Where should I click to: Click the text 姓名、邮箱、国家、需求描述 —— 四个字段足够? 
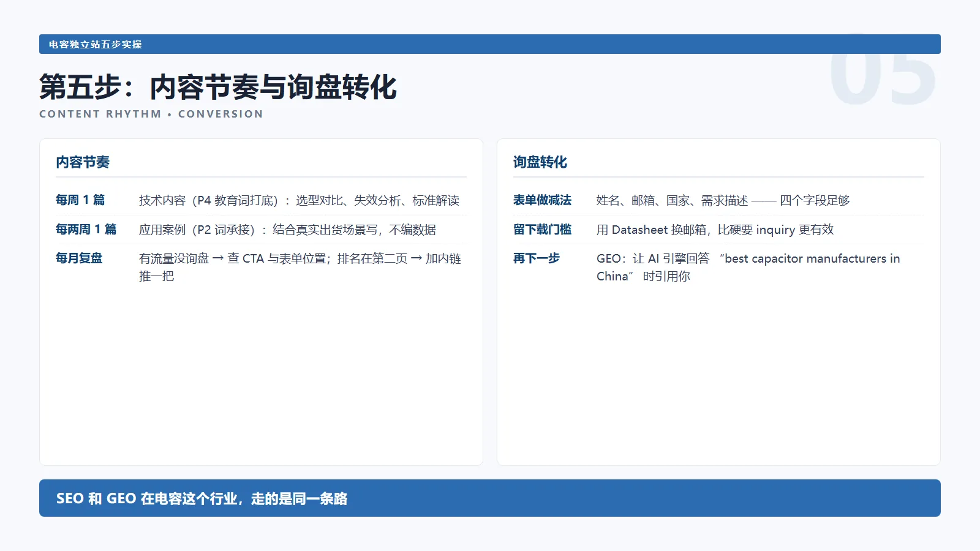pyautogui.click(x=723, y=200)
